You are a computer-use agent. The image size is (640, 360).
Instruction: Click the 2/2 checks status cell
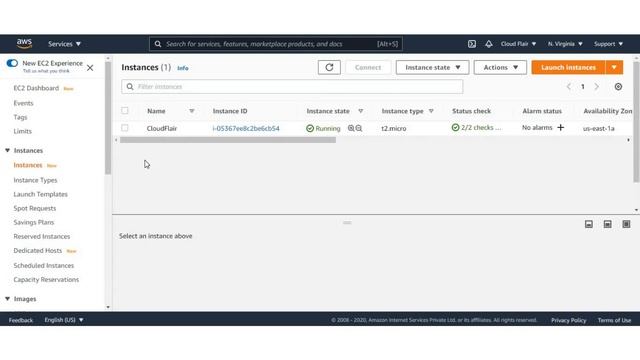[476, 128]
